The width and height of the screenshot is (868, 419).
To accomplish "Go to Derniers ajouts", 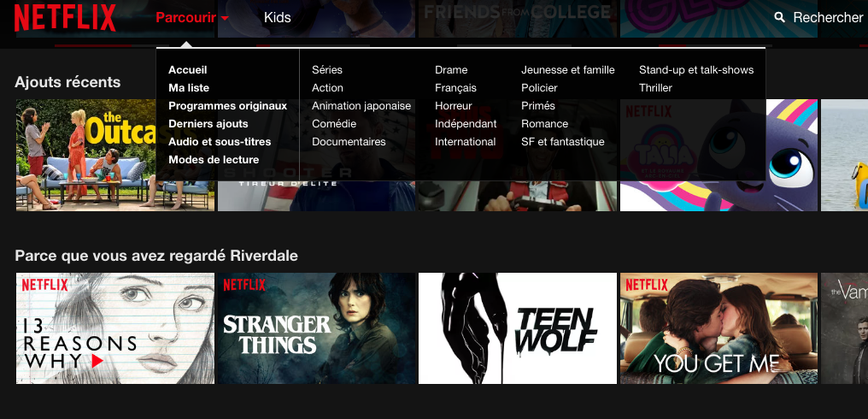I will pyautogui.click(x=208, y=124).
